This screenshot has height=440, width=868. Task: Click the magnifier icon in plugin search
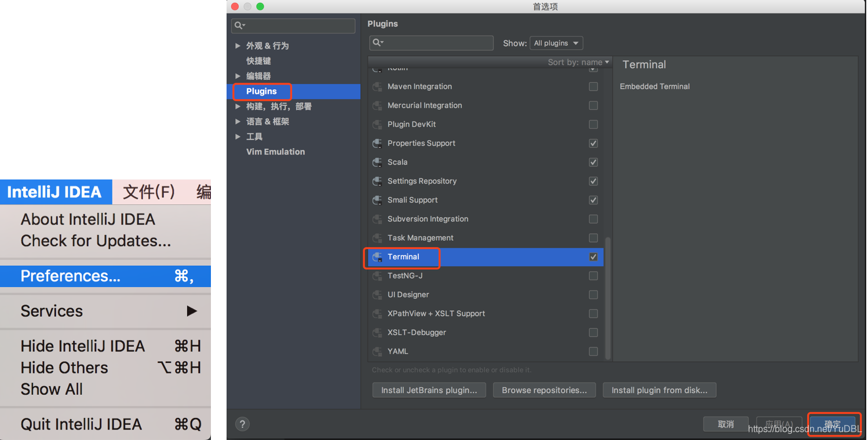378,43
